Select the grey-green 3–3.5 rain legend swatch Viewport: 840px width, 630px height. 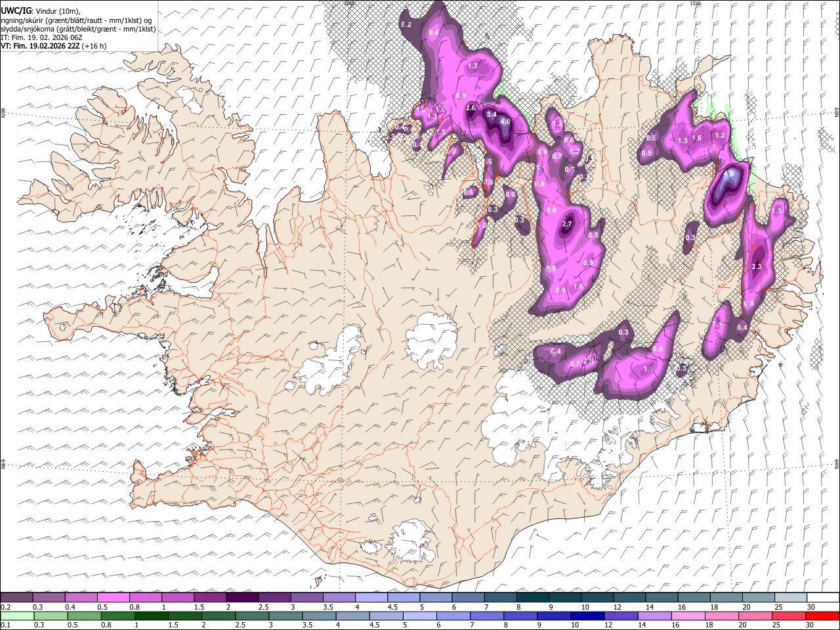285,616
